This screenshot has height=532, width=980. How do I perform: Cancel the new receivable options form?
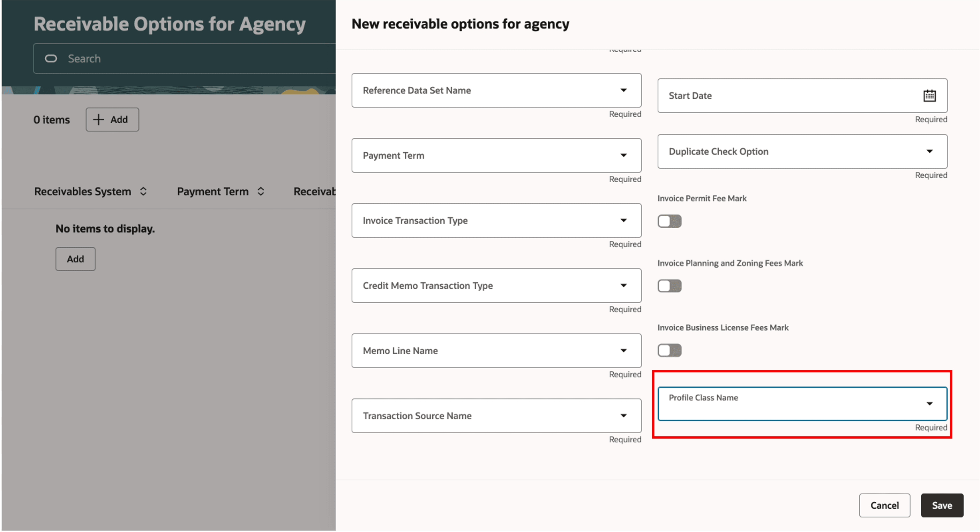coord(884,506)
